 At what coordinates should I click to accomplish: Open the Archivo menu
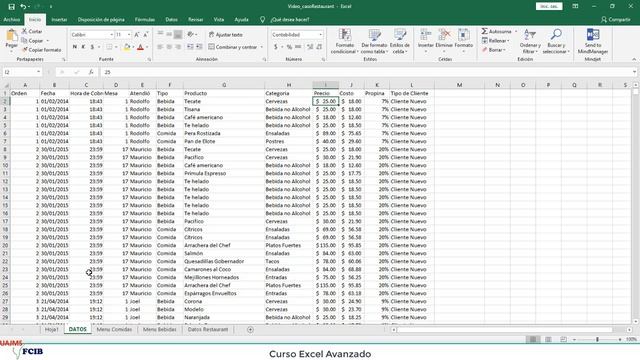pyautogui.click(x=11, y=20)
